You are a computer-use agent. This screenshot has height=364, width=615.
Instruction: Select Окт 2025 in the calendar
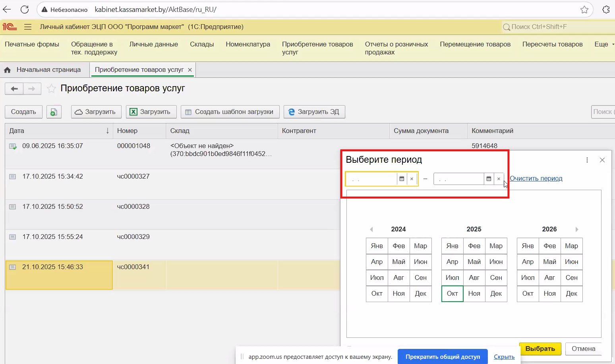click(452, 294)
